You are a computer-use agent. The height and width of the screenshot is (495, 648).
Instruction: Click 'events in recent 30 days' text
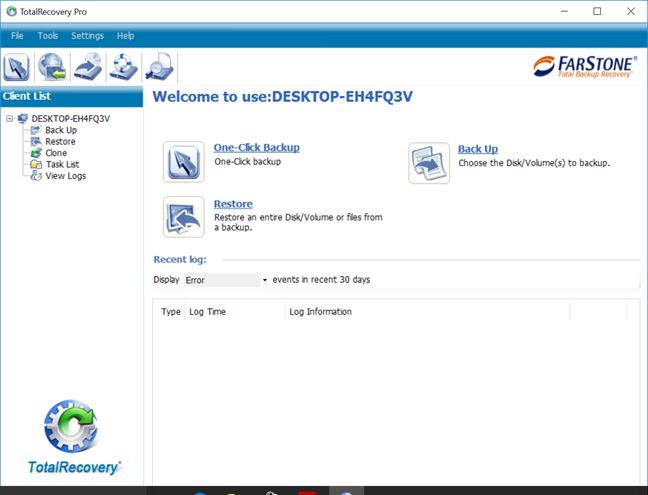pyautogui.click(x=321, y=280)
